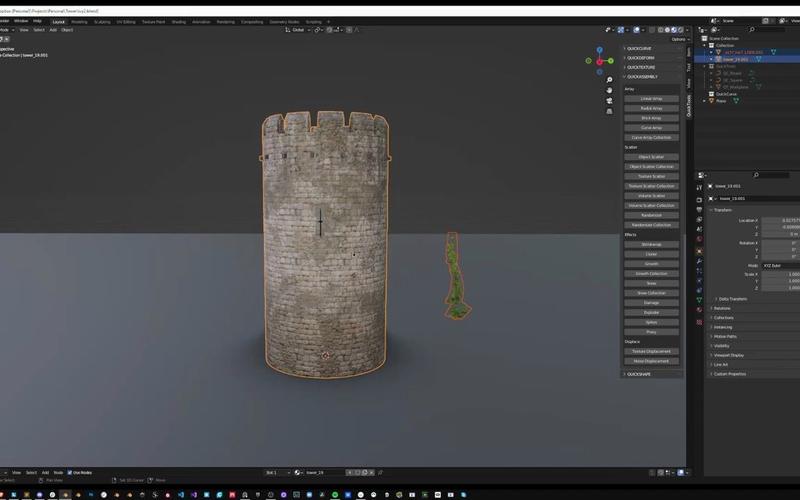800x500 pixels.
Task: Open the Tool properties tab icon
Action: pyautogui.click(x=699, y=188)
